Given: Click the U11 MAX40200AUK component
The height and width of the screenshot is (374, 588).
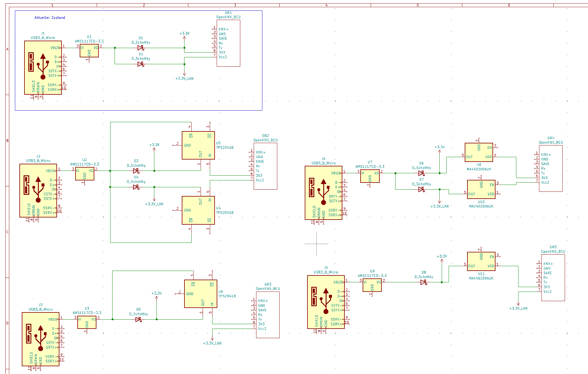Looking at the screenshot, I should click(x=481, y=261).
